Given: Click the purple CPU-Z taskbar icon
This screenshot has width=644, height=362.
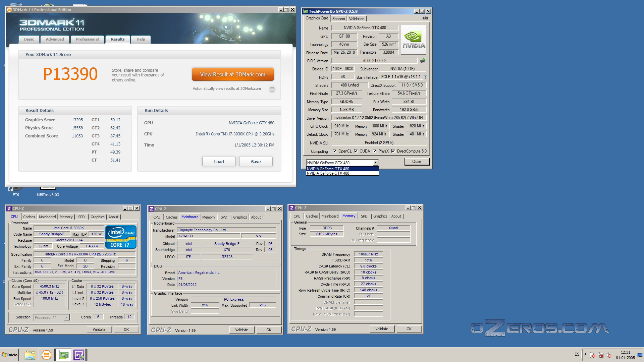Looking at the screenshot, I should click(79, 355).
